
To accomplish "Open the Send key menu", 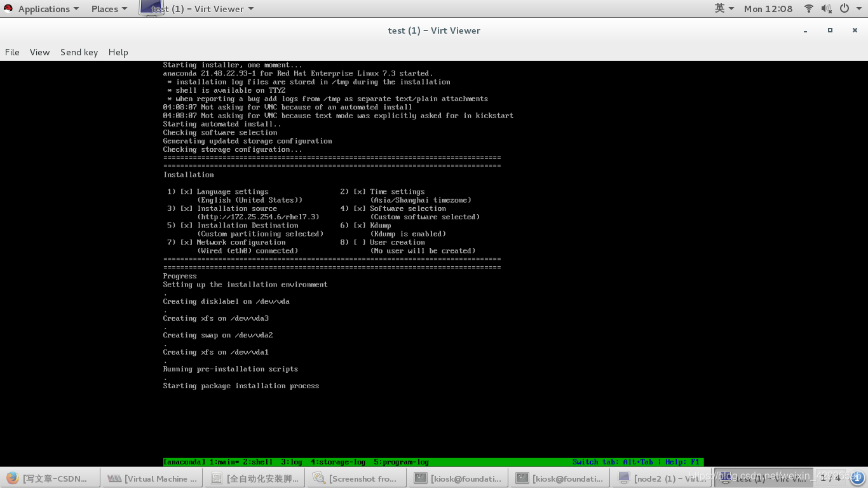I will tap(79, 52).
